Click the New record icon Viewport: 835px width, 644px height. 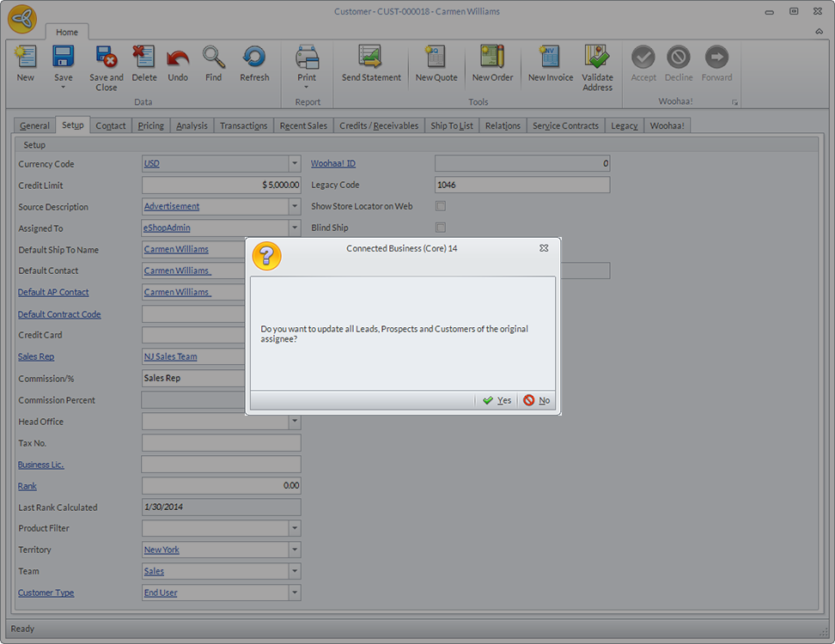[x=26, y=58]
